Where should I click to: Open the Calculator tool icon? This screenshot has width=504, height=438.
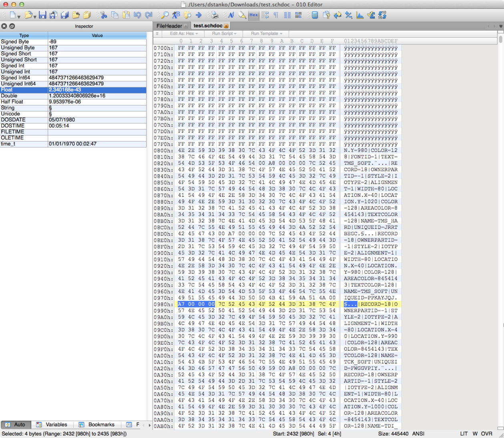point(315,15)
